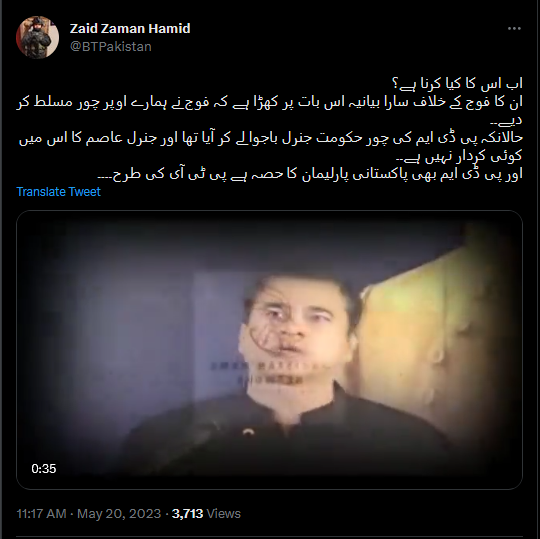Click the last tweet line ending in dots
The image size is (540, 539).
pyautogui.click(x=310, y=174)
